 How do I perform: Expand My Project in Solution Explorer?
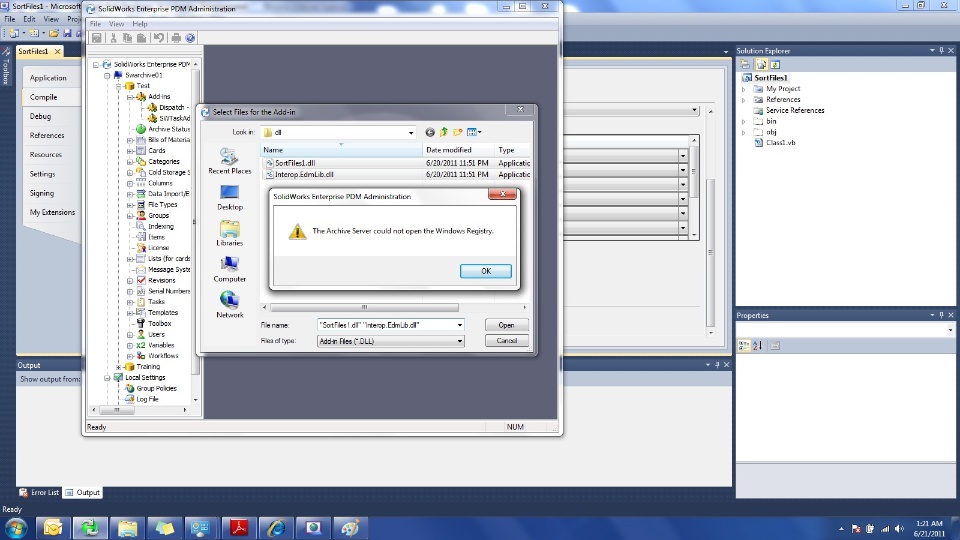(x=744, y=89)
